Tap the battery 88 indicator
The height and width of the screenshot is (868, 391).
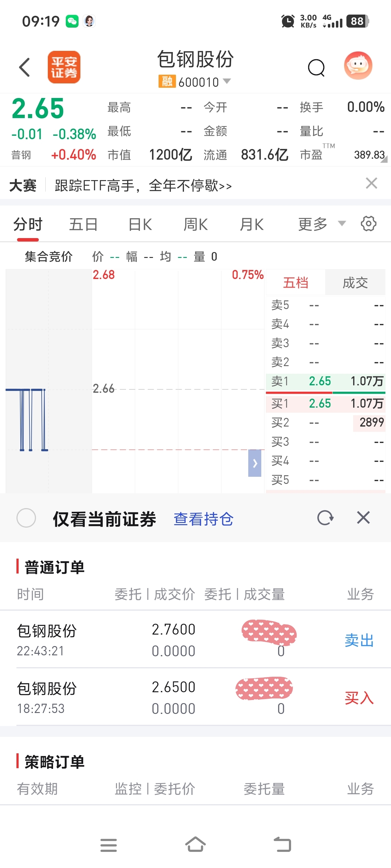pos(358,21)
